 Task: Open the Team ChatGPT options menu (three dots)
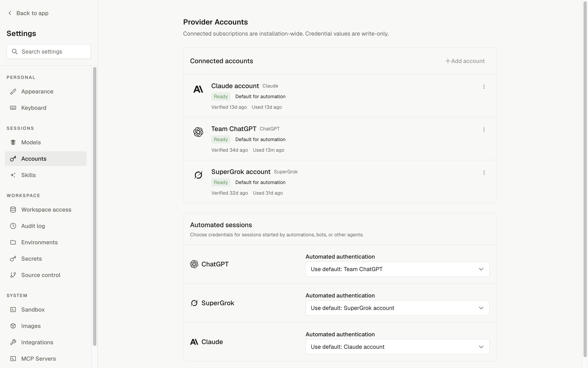(x=484, y=130)
